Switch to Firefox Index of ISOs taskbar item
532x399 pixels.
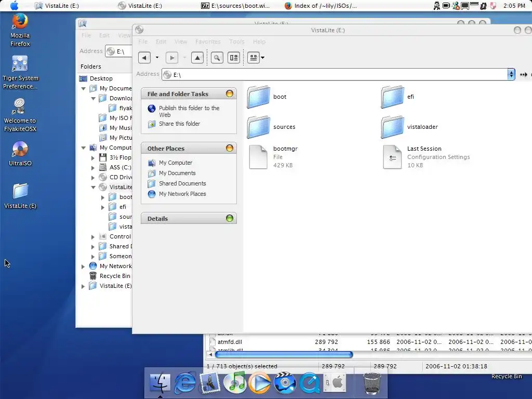point(321,5)
